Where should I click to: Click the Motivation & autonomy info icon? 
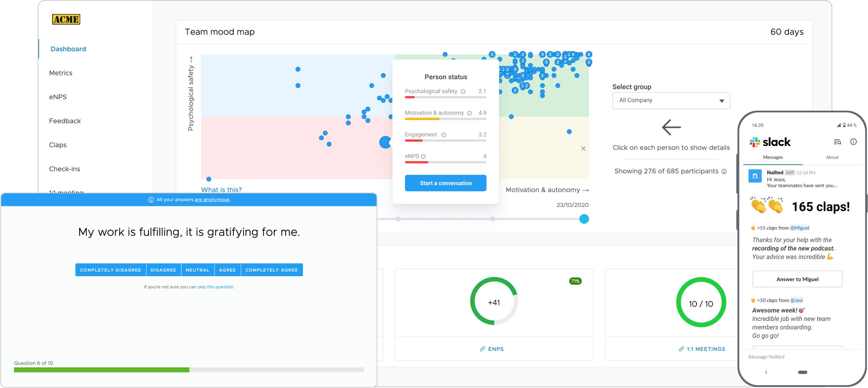469,113
